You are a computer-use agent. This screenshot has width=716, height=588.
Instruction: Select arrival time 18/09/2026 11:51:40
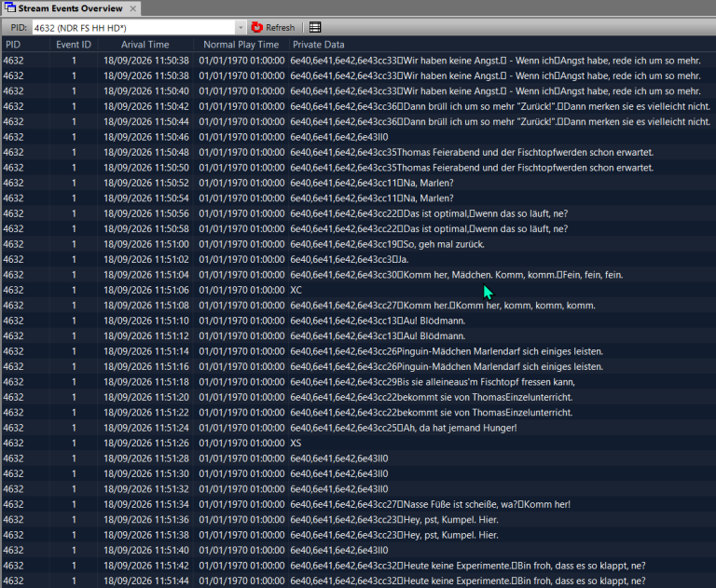tap(146, 550)
